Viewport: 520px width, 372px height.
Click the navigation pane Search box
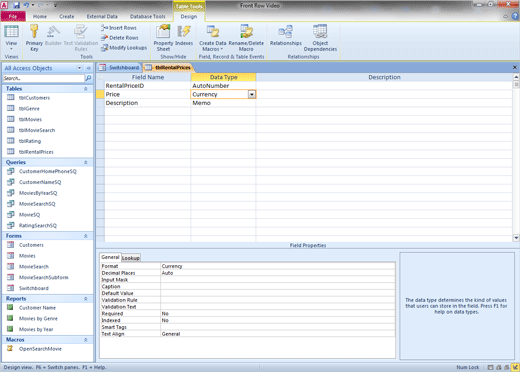(44, 78)
